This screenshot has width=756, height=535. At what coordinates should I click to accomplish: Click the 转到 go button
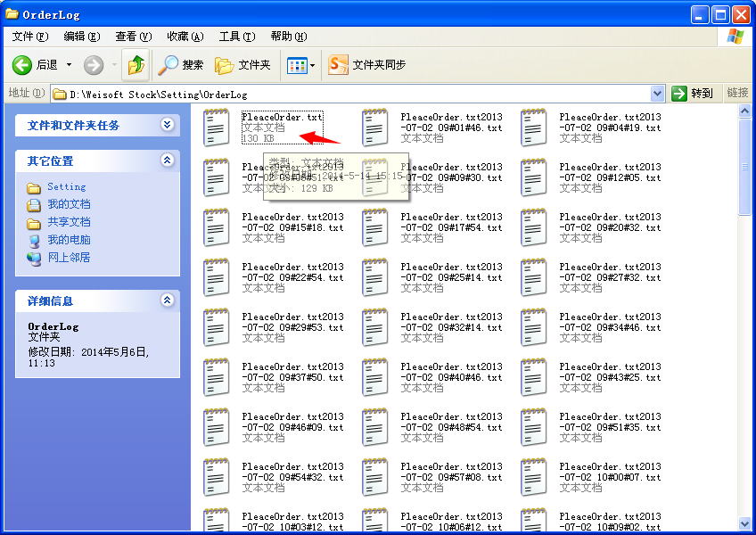tap(692, 93)
